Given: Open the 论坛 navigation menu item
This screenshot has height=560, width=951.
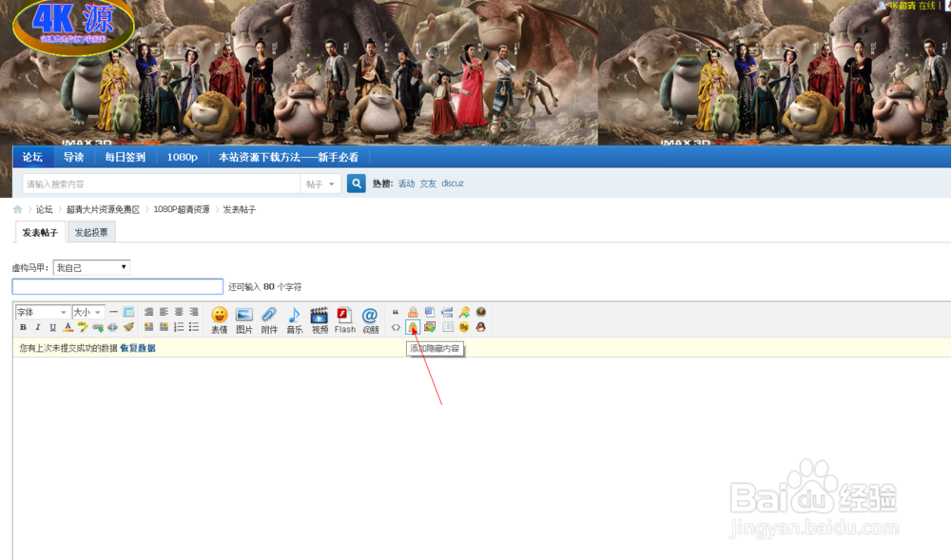Looking at the screenshot, I should pyautogui.click(x=32, y=157).
